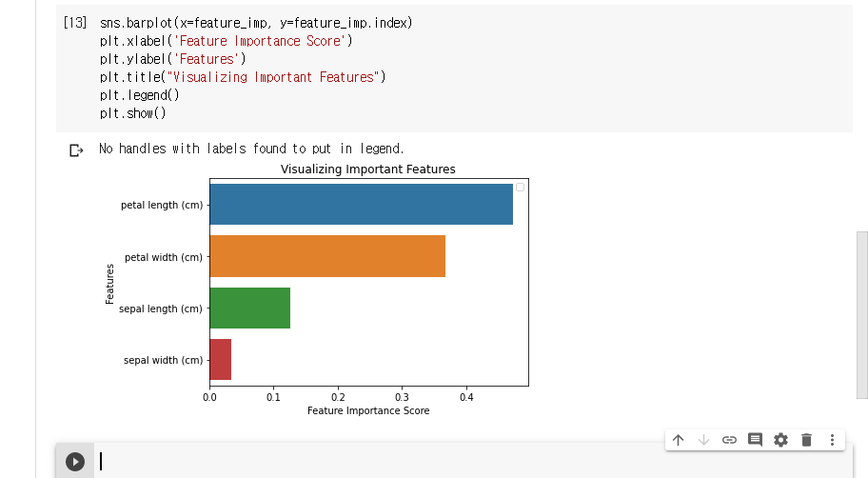The width and height of the screenshot is (868, 478).
Task: Click the green sepal length bar
Action: 249,308
